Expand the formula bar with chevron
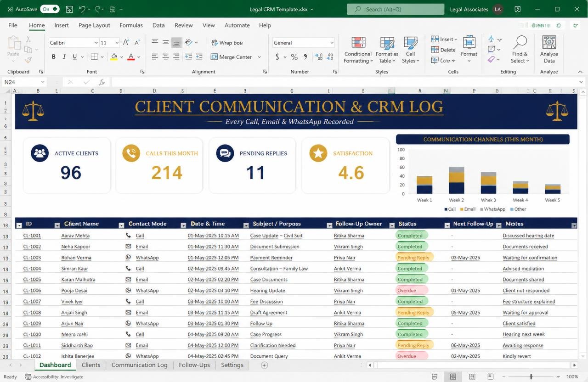The image size is (588, 382). [x=581, y=82]
